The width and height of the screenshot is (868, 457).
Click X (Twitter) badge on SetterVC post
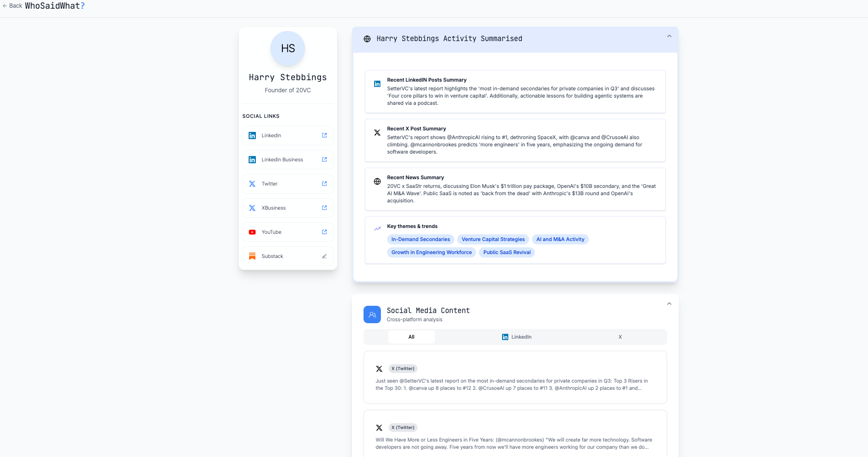(x=403, y=369)
